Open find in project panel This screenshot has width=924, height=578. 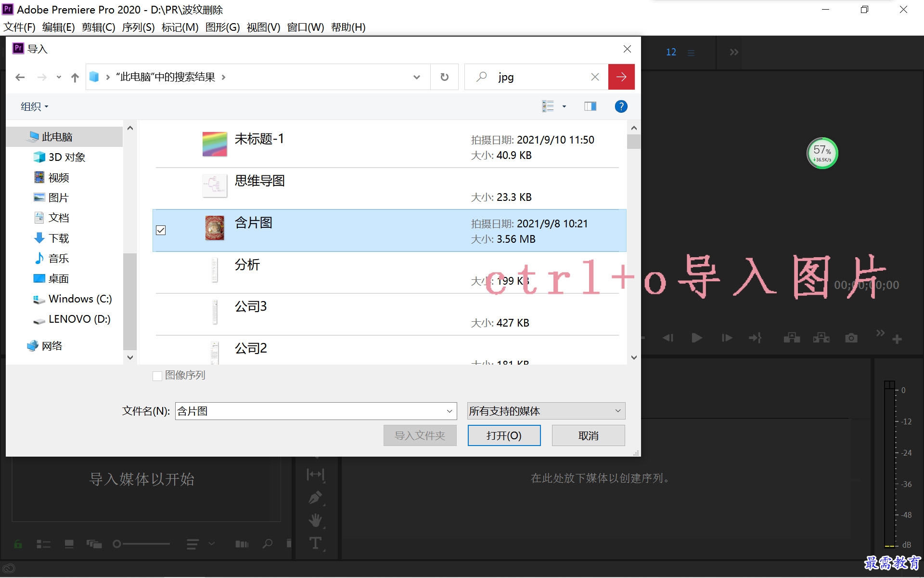(267, 544)
